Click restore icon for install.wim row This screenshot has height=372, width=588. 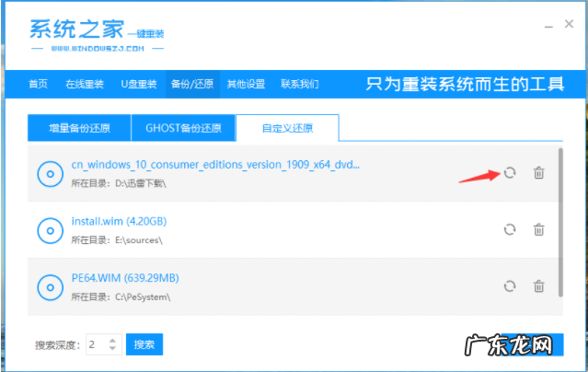pyautogui.click(x=510, y=229)
